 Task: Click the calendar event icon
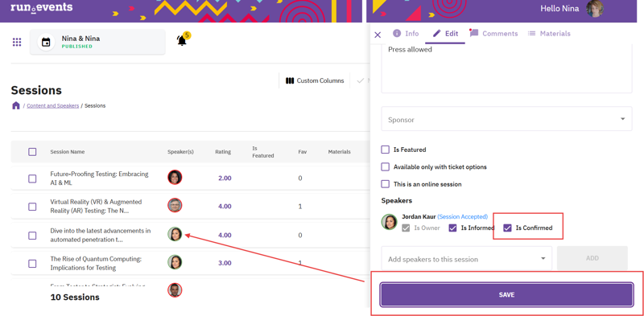pyautogui.click(x=46, y=42)
